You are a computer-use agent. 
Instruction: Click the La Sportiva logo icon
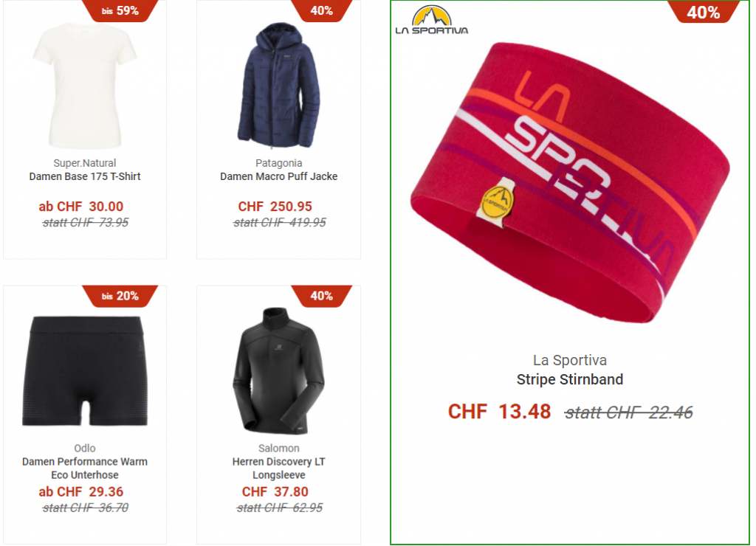(431, 20)
